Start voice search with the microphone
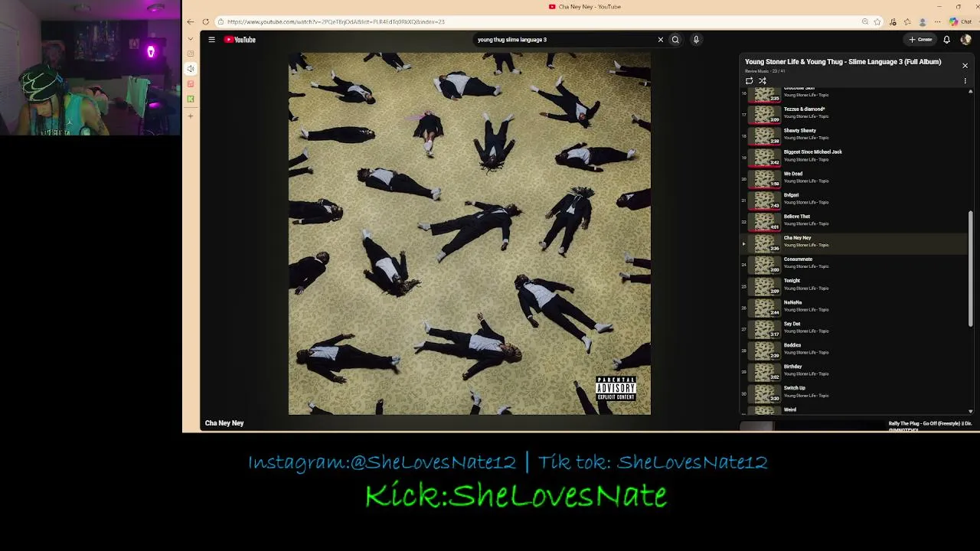Viewport: 980px width, 551px height. tap(696, 40)
